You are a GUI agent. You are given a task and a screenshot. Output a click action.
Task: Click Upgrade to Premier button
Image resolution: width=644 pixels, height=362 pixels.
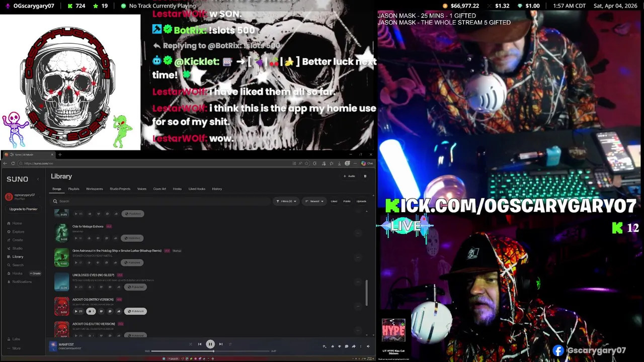coord(23,209)
